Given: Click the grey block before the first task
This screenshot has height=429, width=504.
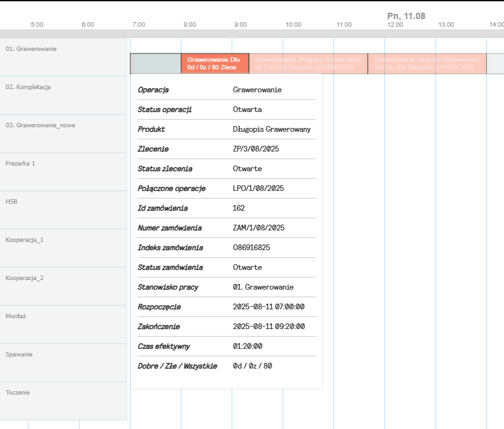Looking at the screenshot, I should pyautogui.click(x=155, y=63).
